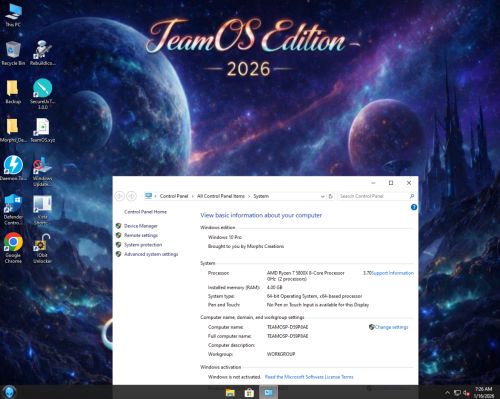
Task: Select the Backup folder on desktop
Action: [13, 92]
